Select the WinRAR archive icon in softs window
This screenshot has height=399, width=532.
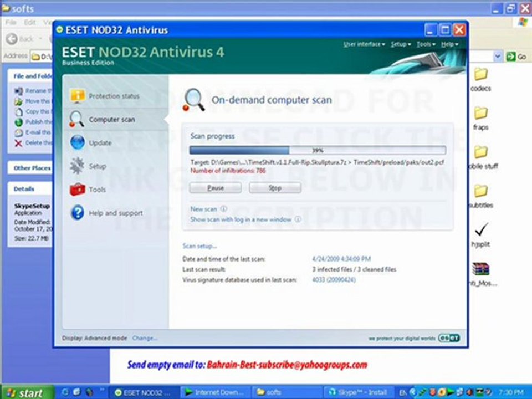pyautogui.click(x=481, y=269)
